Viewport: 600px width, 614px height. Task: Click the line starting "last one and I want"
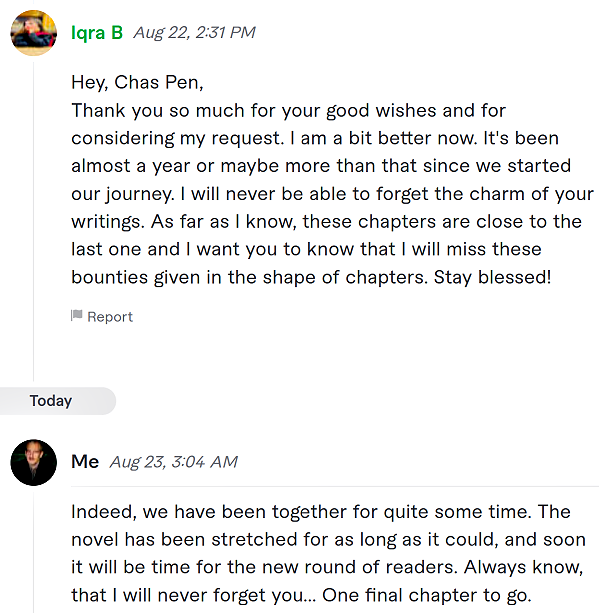(x=306, y=249)
